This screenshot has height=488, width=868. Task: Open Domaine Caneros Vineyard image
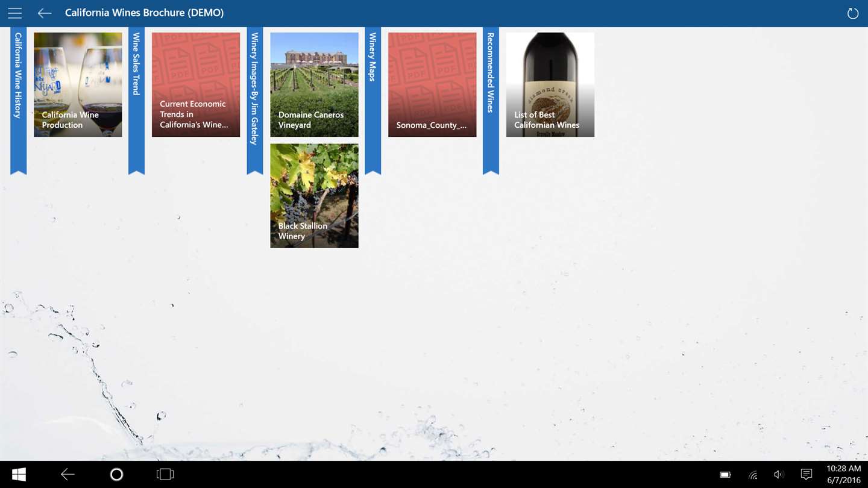(x=314, y=84)
